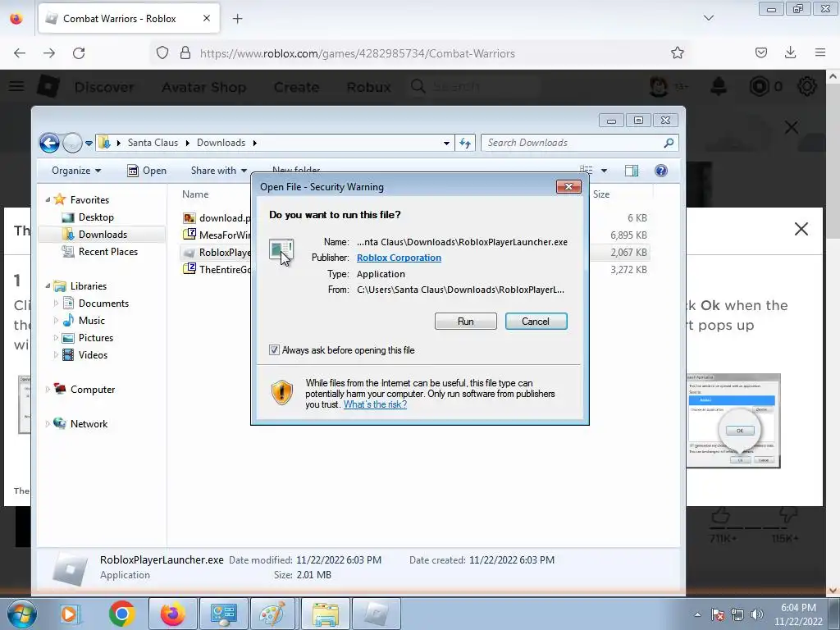840x630 pixels.
Task: Toggle the Explorer preview pane
Action: (632, 171)
